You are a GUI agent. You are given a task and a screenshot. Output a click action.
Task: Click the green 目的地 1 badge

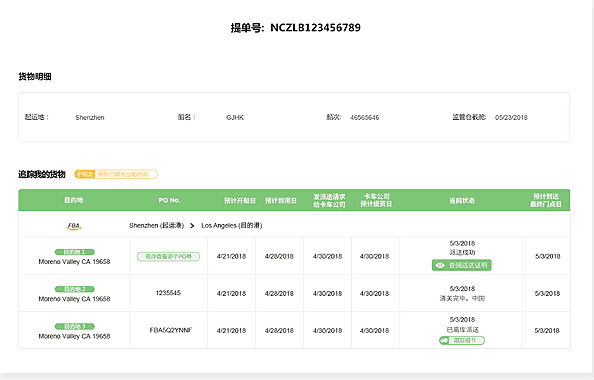(x=75, y=252)
